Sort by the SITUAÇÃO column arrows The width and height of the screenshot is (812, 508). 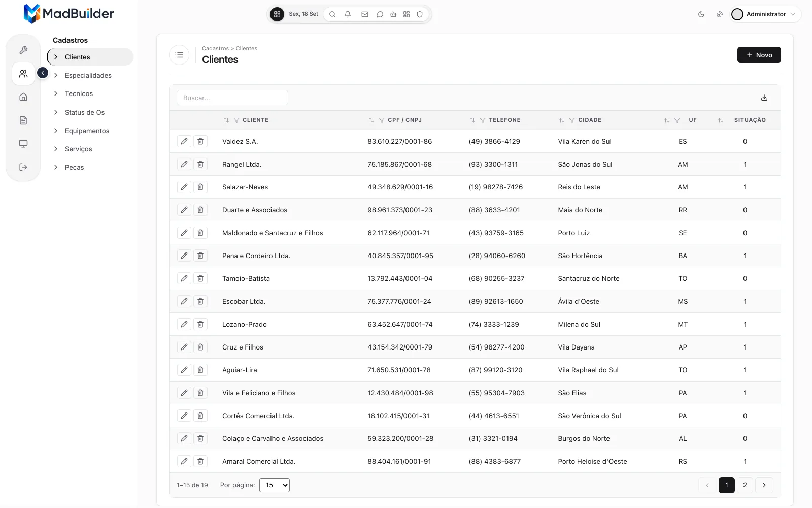tap(721, 120)
